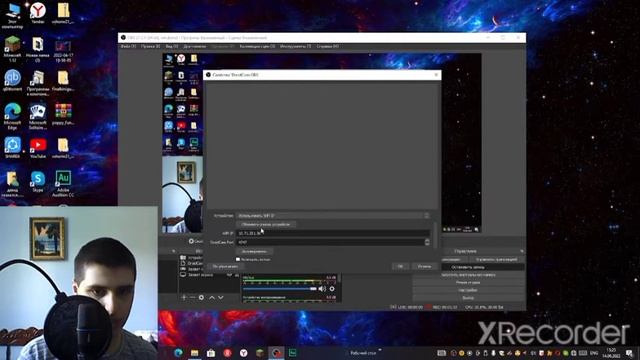Open the SHAREit desktop shortcut
This screenshot has width=640, height=360.
point(12,148)
